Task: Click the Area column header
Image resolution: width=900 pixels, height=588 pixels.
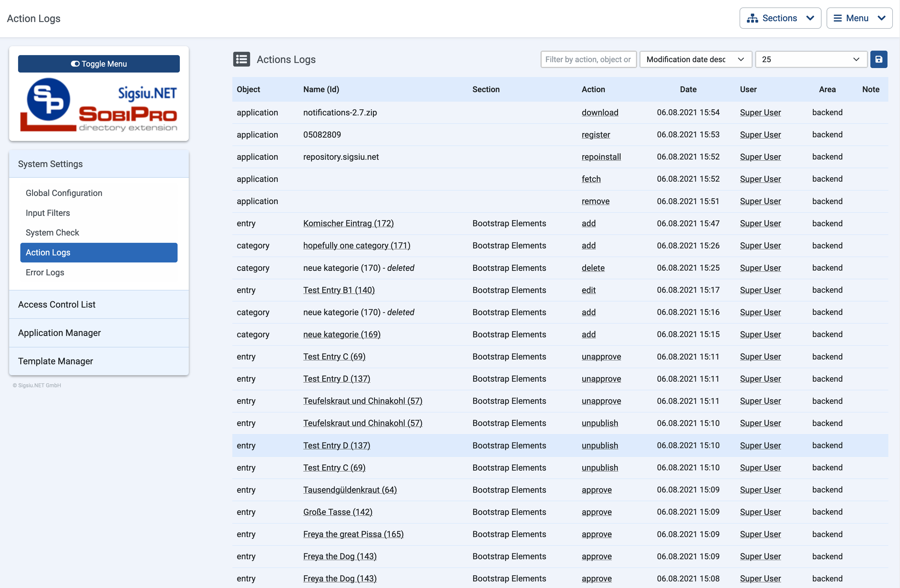Action: tap(827, 90)
